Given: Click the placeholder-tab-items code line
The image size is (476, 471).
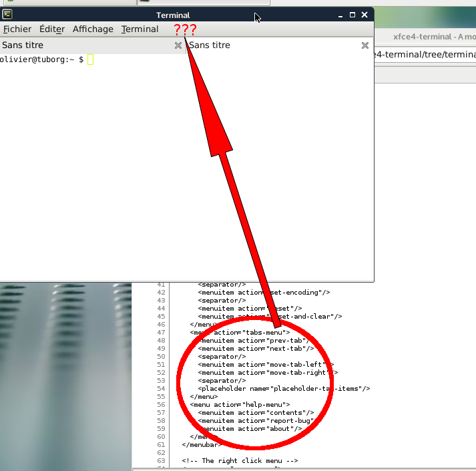Looking at the screenshot, I should pos(284,388).
